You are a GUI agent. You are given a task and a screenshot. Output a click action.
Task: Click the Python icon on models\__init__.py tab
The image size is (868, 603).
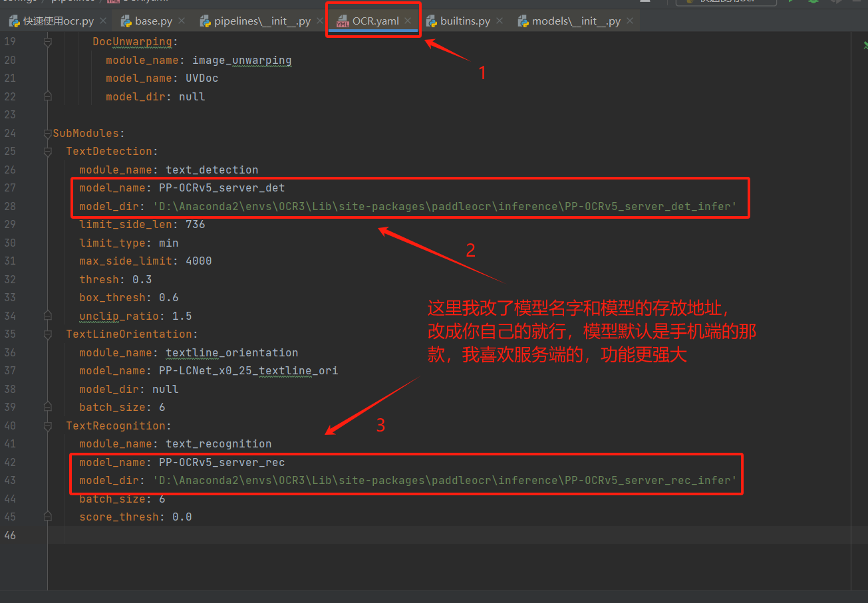click(523, 21)
